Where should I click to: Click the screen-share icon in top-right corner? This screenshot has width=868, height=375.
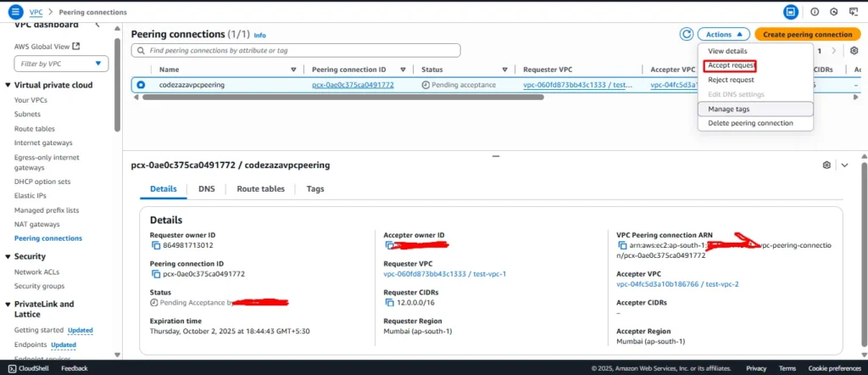[x=853, y=12]
